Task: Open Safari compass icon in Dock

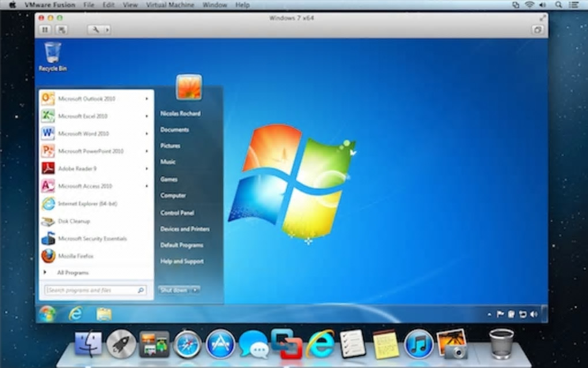Action: 187,344
